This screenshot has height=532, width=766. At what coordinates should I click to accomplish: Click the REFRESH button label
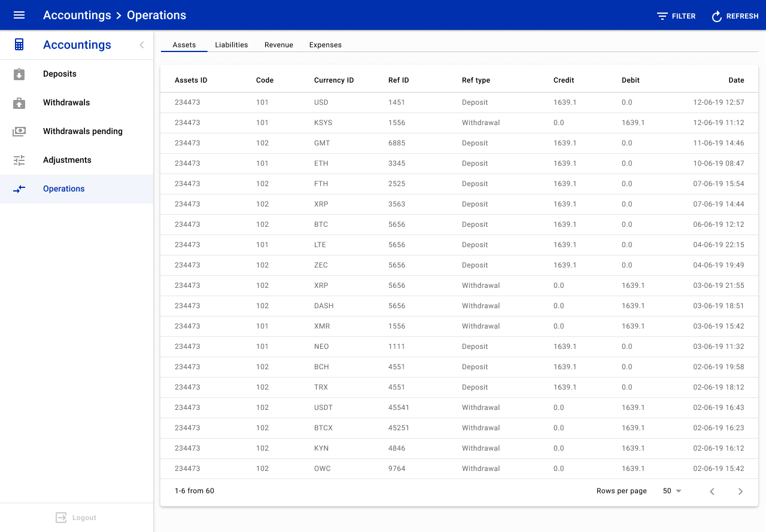743,16
